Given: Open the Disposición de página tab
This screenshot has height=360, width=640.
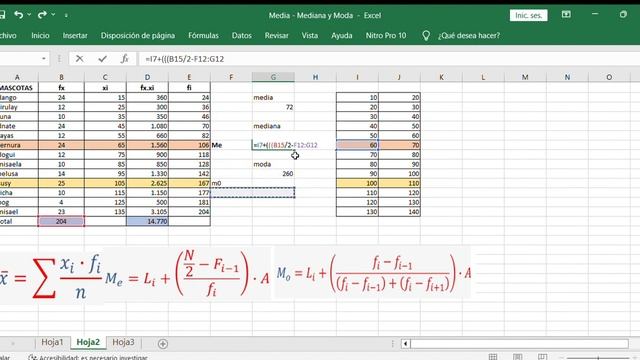Looking at the screenshot, I should (x=138, y=36).
